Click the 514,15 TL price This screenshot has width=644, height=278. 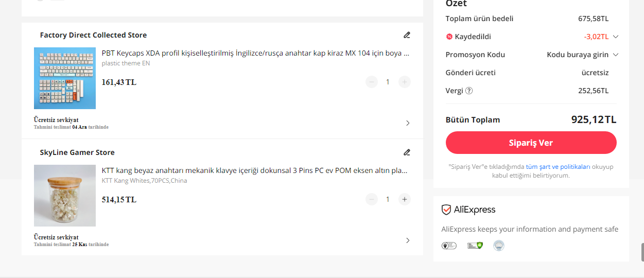(x=119, y=200)
